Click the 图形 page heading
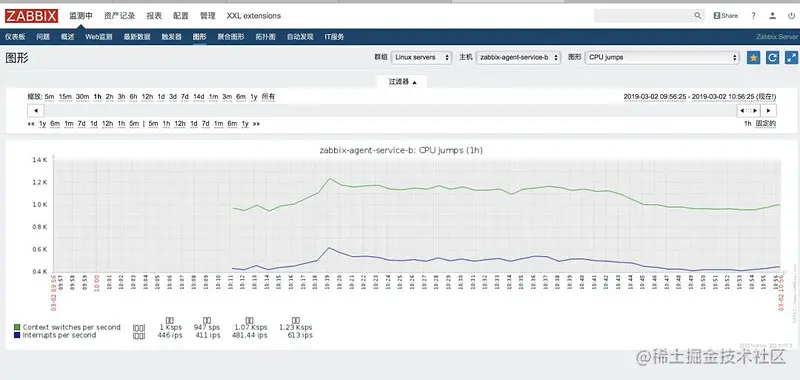Screen dimensions: 800x380 point(17,58)
